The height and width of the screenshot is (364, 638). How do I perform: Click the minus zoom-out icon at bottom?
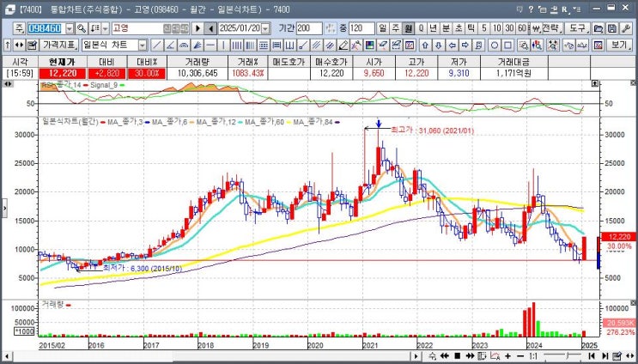click(520, 356)
